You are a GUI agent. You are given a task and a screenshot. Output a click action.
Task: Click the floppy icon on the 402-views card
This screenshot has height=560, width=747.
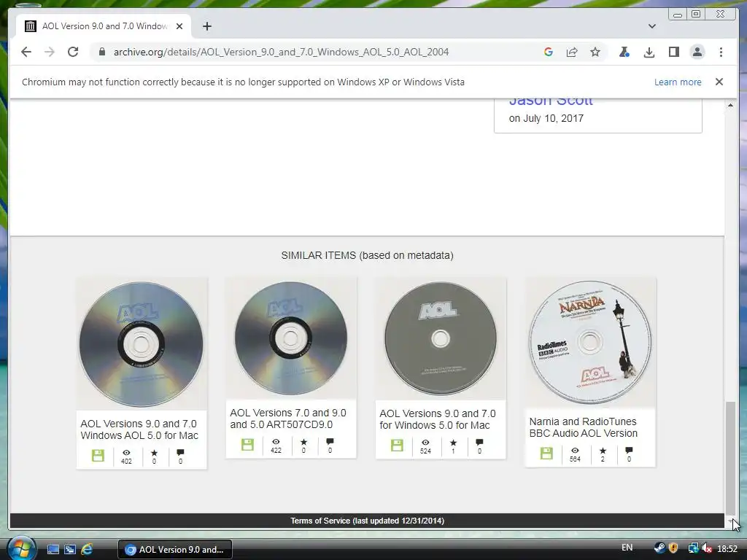(x=98, y=456)
